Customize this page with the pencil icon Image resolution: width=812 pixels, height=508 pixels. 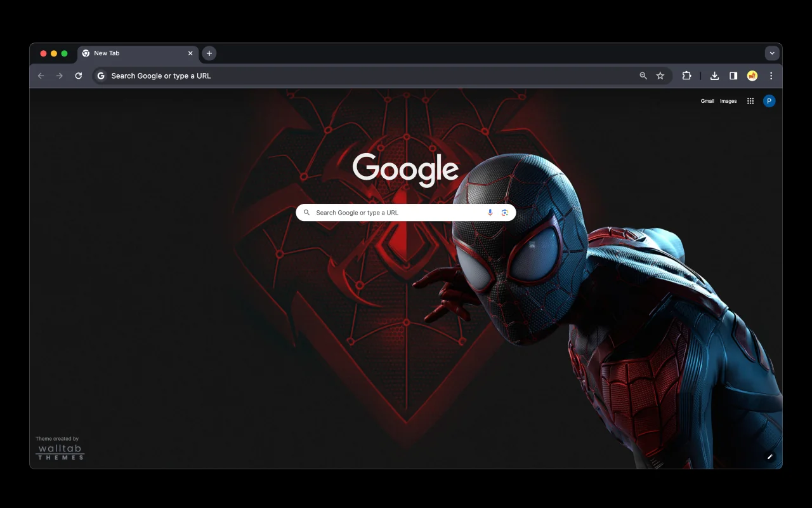pyautogui.click(x=770, y=457)
